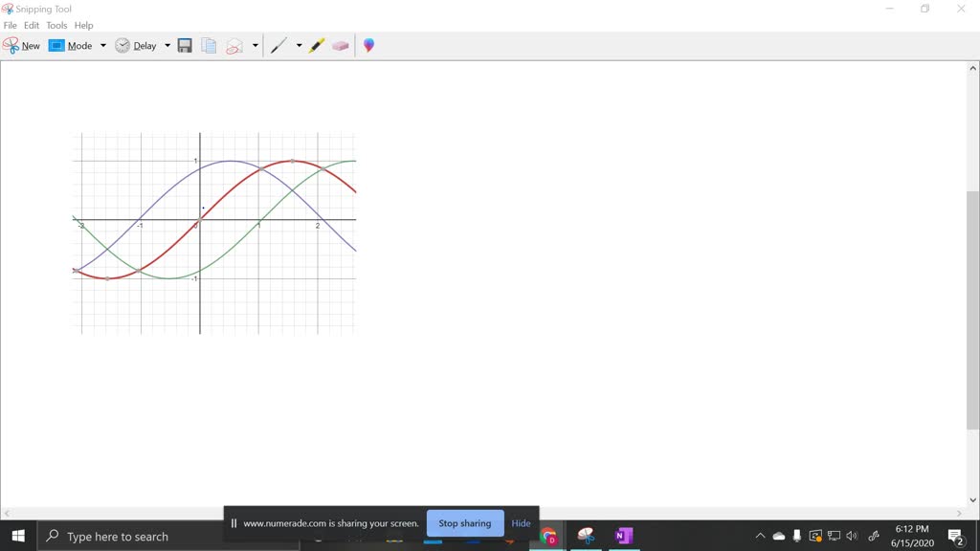Click the Edit with Paint 3D icon

tap(368, 45)
